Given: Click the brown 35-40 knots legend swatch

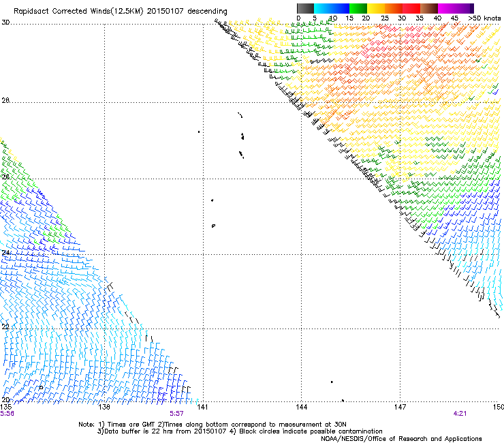Looking at the screenshot, I should (429, 8).
